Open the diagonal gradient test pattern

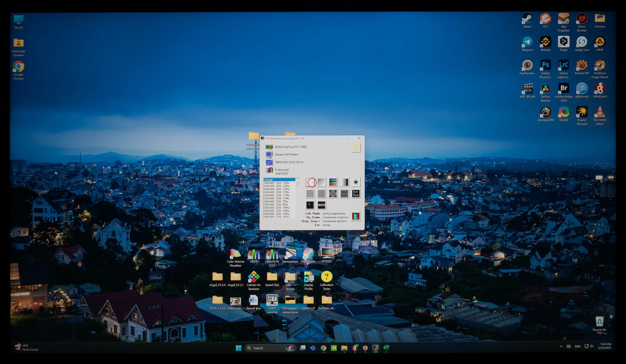tap(322, 182)
